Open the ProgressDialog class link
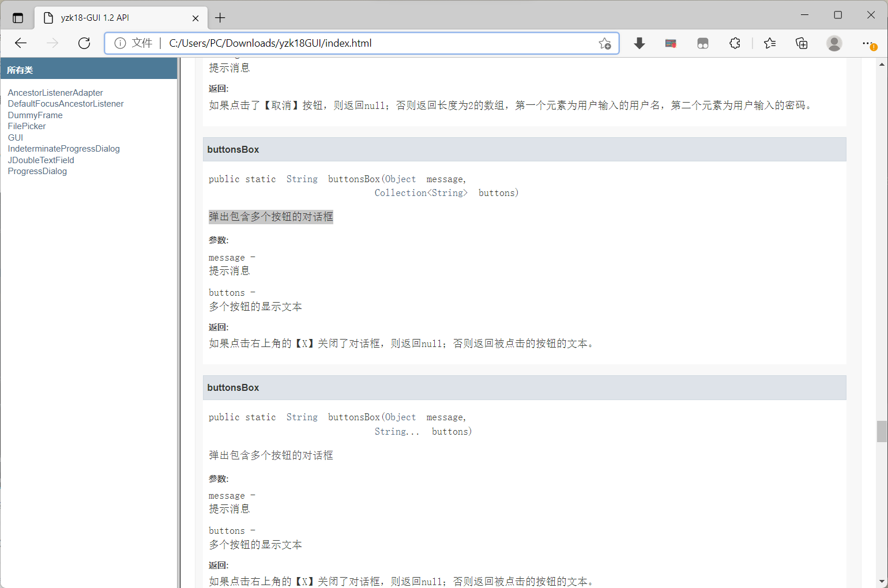The image size is (888, 588). point(37,171)
